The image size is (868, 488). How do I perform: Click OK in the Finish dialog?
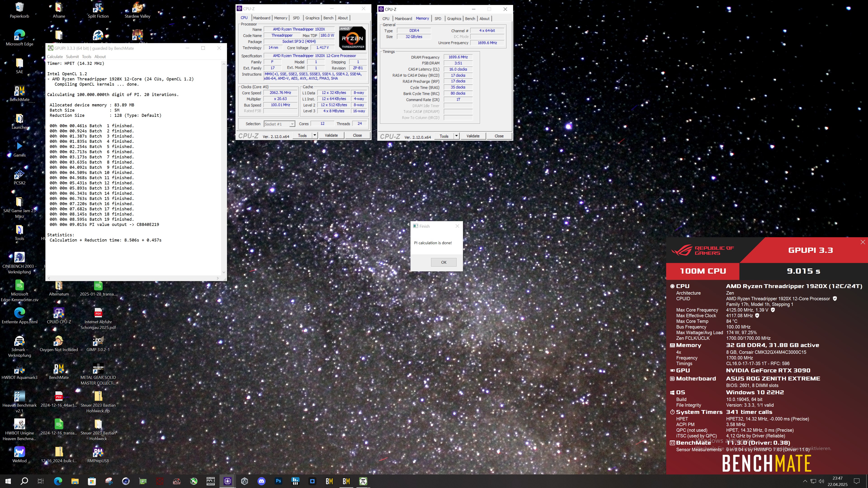(444, 262)
